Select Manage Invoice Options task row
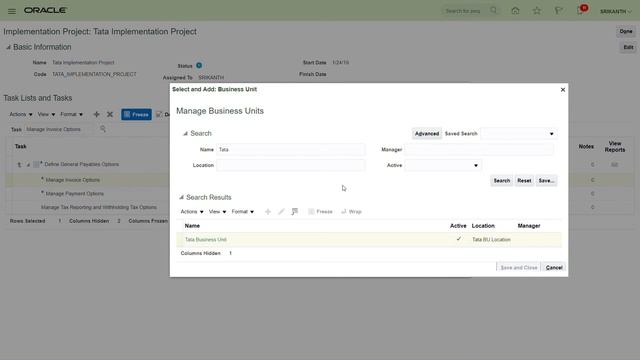 coord(73,180)
